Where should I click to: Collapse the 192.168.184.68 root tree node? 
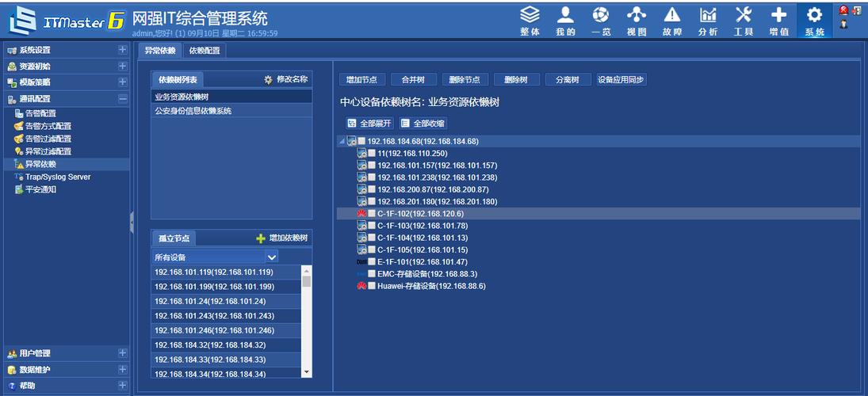342,142
